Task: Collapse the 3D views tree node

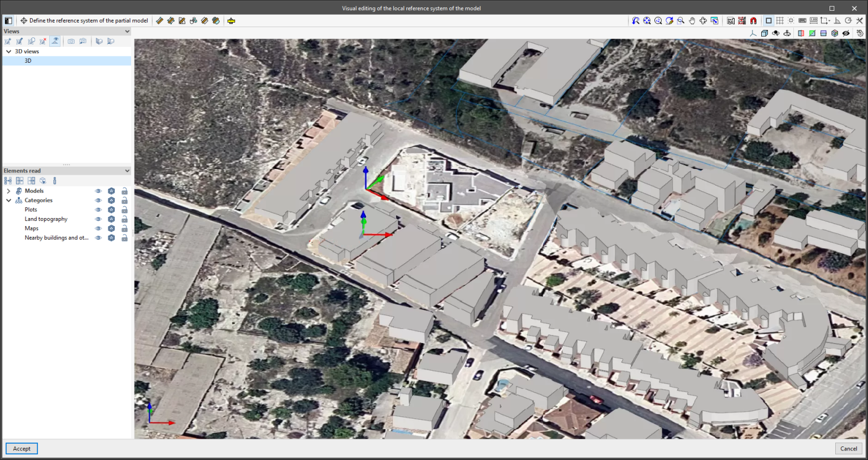Action: (x=8, y=51)
